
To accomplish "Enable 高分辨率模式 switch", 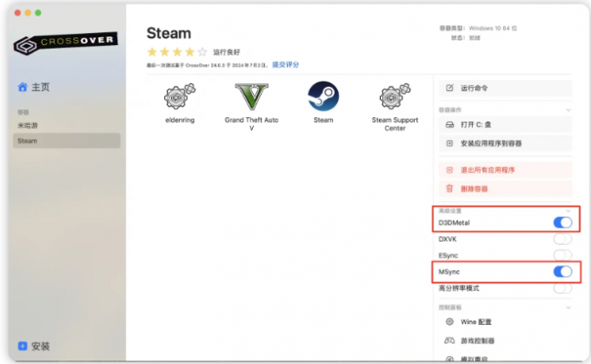I will 562,288.
